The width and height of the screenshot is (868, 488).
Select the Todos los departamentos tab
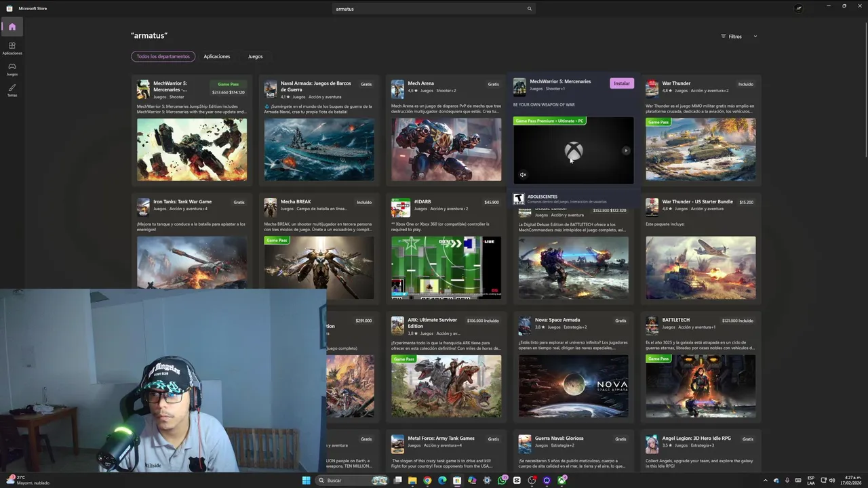coord(163,56)
